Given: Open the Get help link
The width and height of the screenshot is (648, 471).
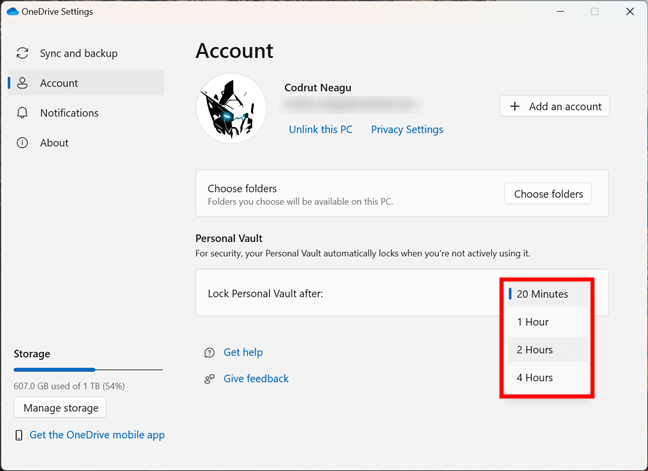Looking at the screenshot, I should click(243, 352).
